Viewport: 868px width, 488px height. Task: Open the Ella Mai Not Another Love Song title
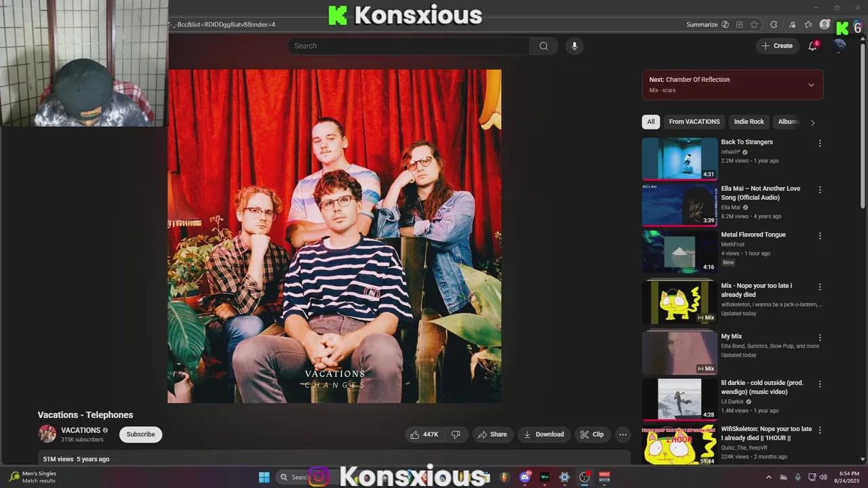pyautogui.click(x=760, y=193)
